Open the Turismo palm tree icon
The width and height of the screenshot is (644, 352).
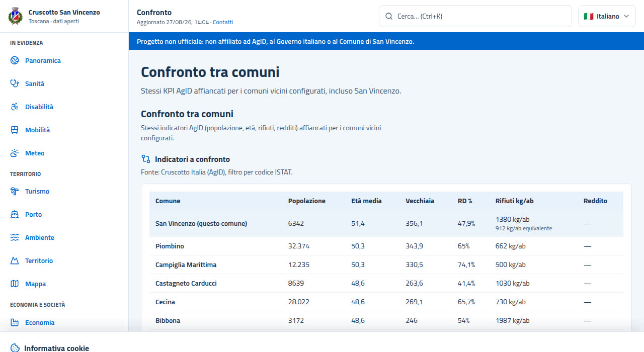15,192
